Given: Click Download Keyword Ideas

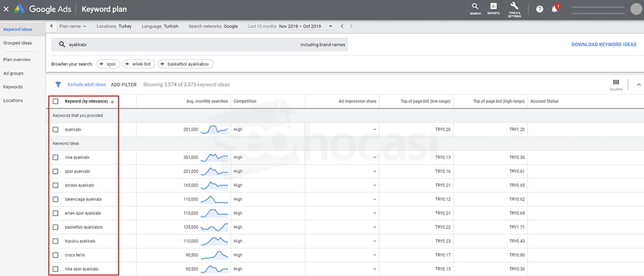Looking at the screenshot, I should click(603, 44).
